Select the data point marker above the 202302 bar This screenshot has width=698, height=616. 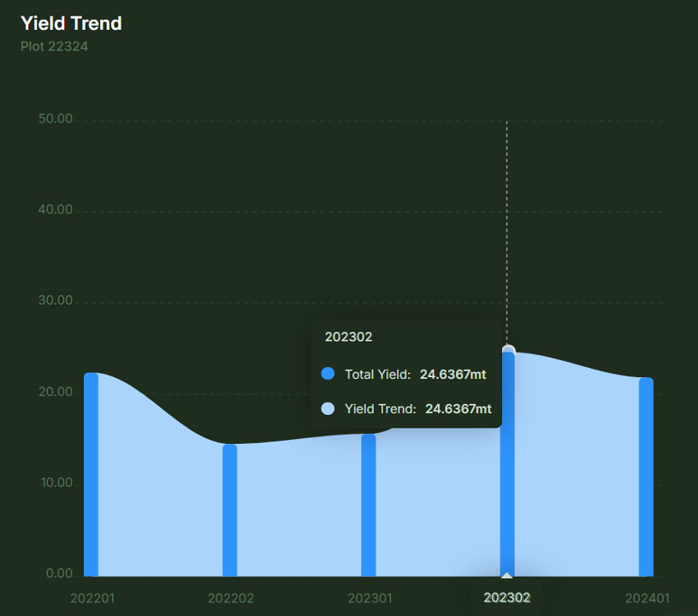coord(508,348)
